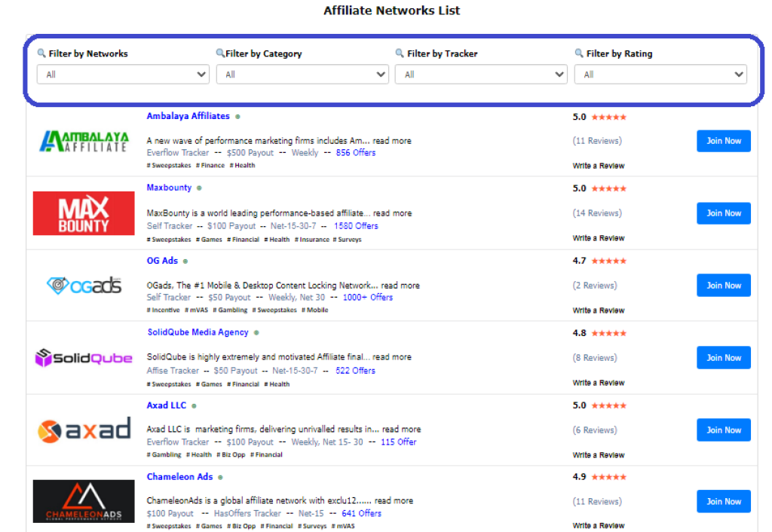The width and height of the screenshot is (772, 532).
Task: Open the Filter by Networks dropdown
Action: pyautogui.click(x=123, y=75)
